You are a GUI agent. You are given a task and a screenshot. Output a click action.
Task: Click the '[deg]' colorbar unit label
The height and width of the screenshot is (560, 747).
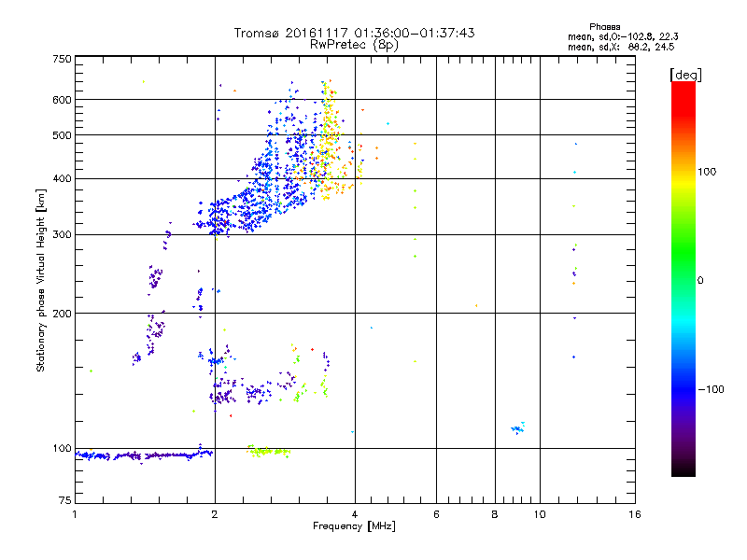[x=685, y=75]
